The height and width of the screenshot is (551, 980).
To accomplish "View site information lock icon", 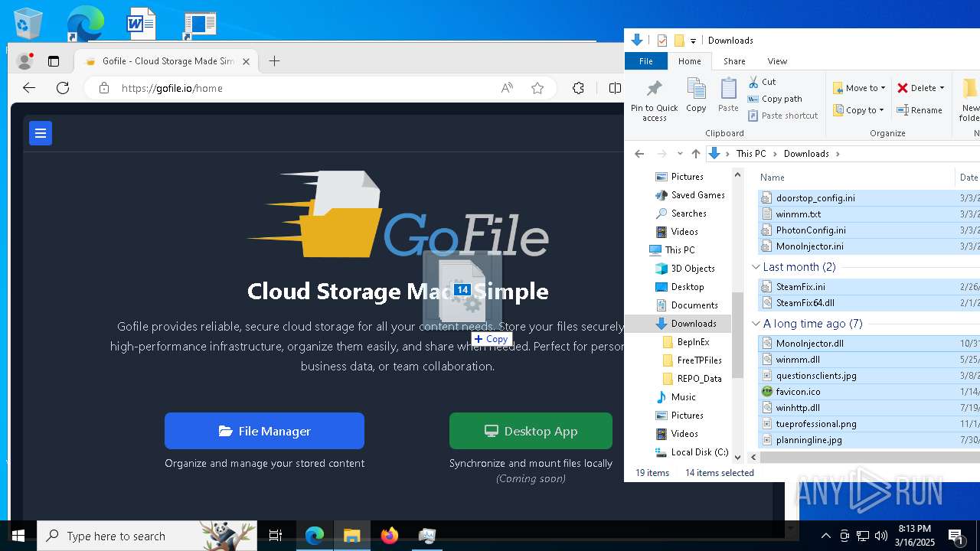I will pyautogui.click(x=104, y=88).
